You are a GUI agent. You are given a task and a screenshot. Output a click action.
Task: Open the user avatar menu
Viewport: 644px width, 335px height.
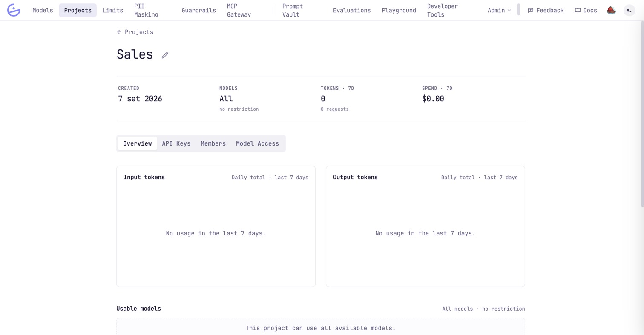coord(629,10)
